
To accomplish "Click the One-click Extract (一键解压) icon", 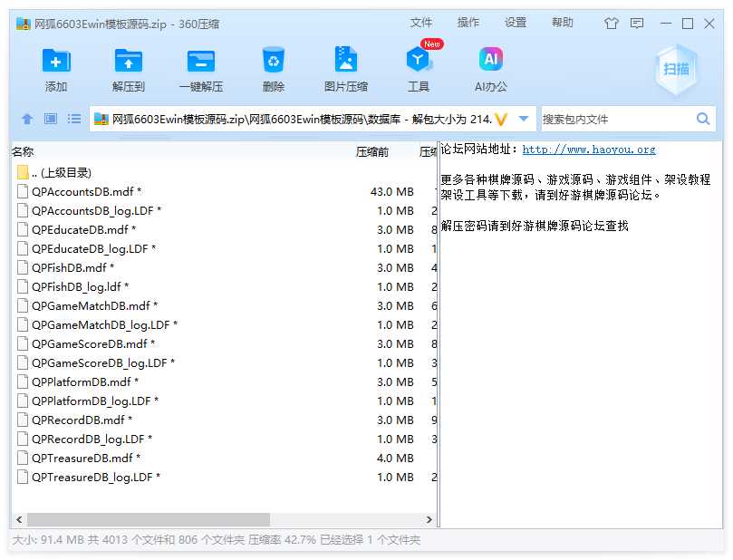I will click(201, 61).
